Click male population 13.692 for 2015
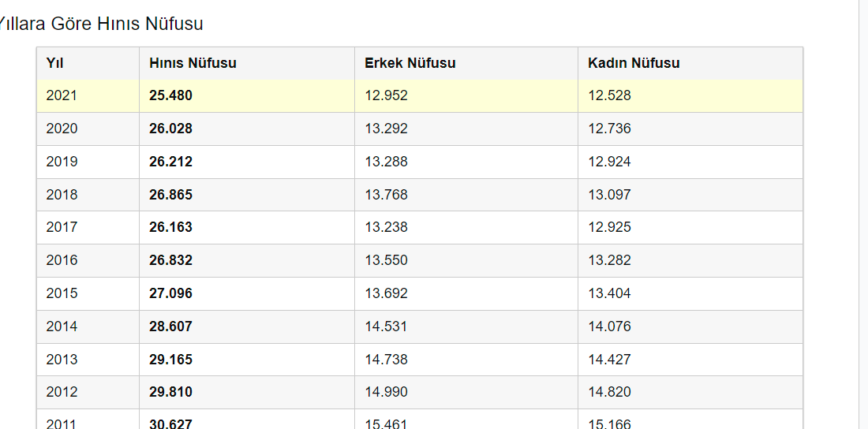 point(386,293)
